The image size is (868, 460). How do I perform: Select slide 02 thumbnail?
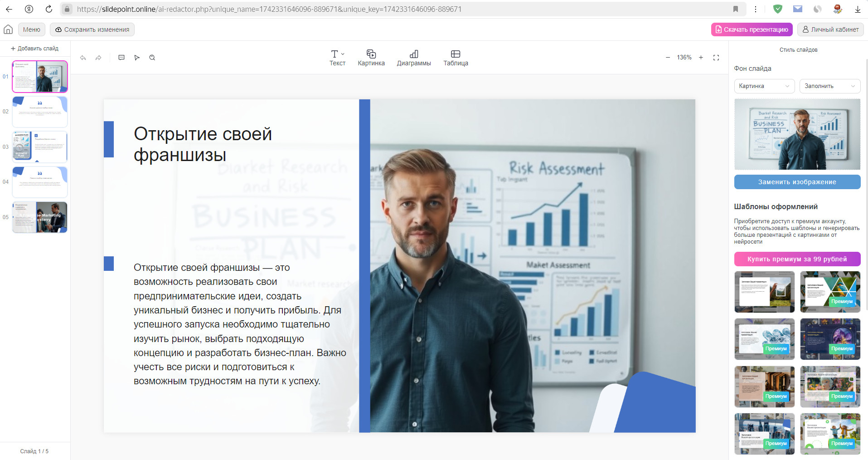(x=40, y=112)
